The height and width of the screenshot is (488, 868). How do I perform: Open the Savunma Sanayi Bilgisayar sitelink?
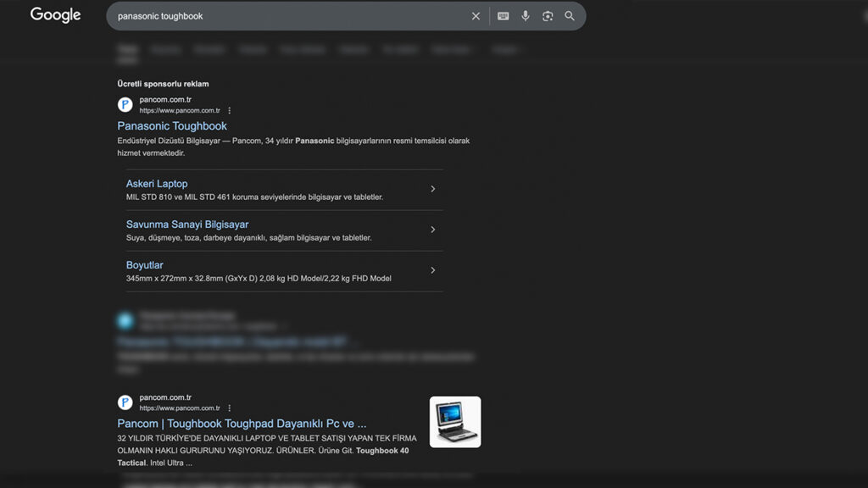point(187,225)
